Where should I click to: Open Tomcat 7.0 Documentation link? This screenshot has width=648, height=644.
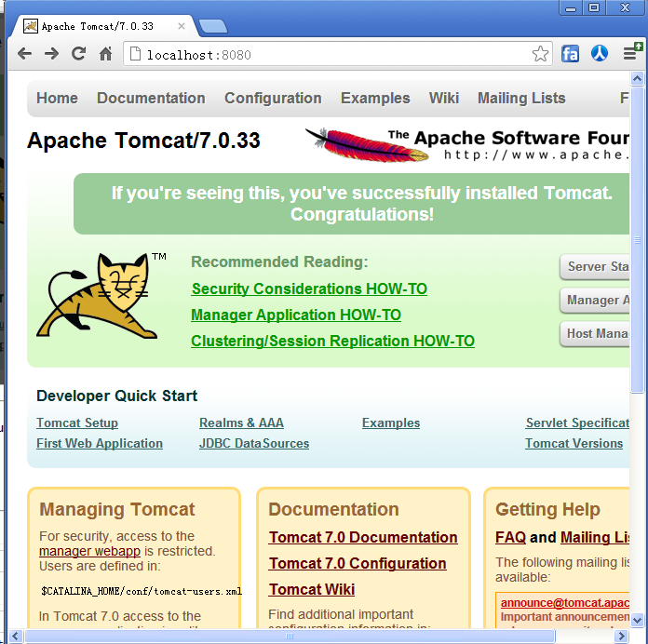363,537
